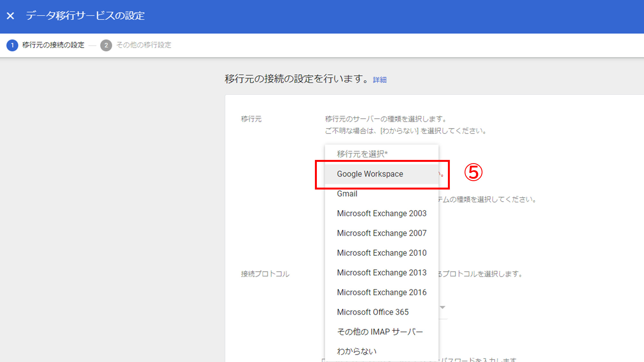Choose Microsoft Exchange 2016 option

(382, 292)
